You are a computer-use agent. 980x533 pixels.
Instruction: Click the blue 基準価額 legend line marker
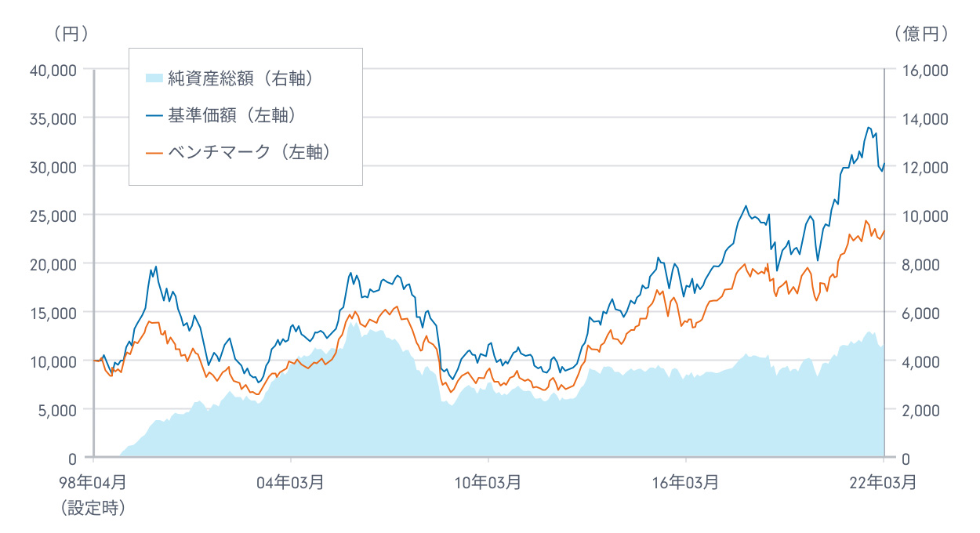point(154,116)
